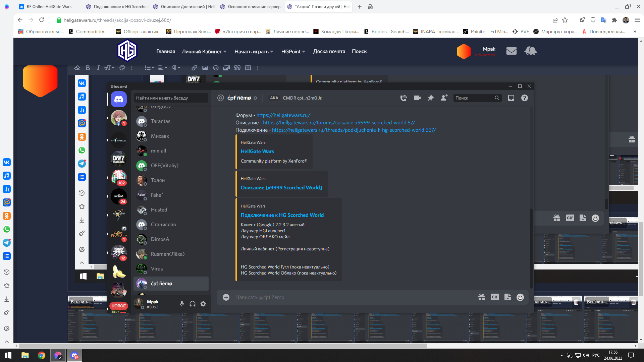
Task: Mute the Discord microphone
Action: 182,304
